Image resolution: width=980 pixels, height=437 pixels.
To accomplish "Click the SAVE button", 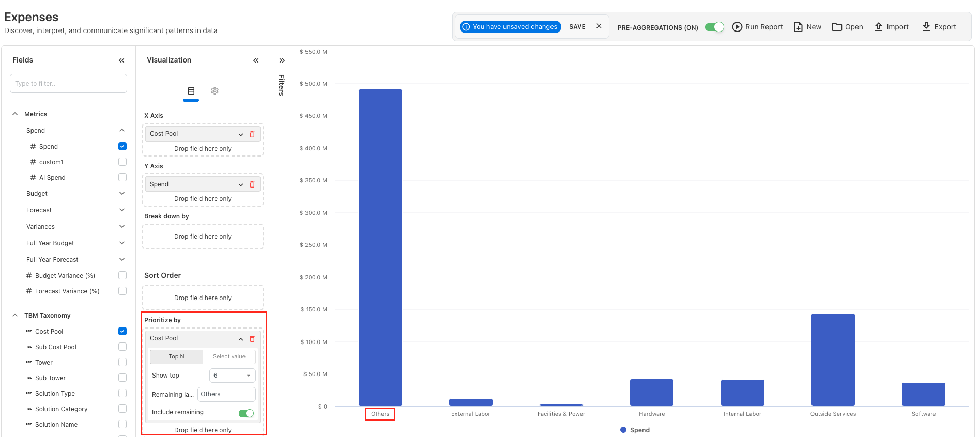I will click(577, 26).
